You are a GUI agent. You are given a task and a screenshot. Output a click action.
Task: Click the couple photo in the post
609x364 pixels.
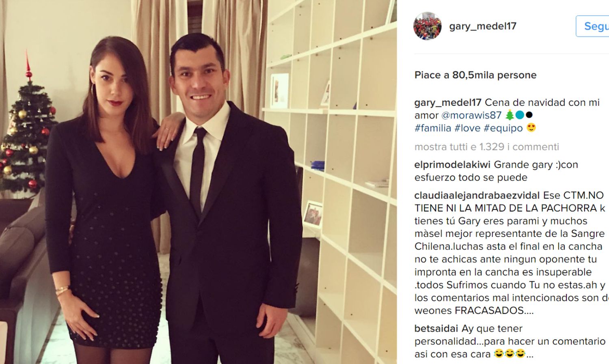pyautogui.click(x=199, y=182)
